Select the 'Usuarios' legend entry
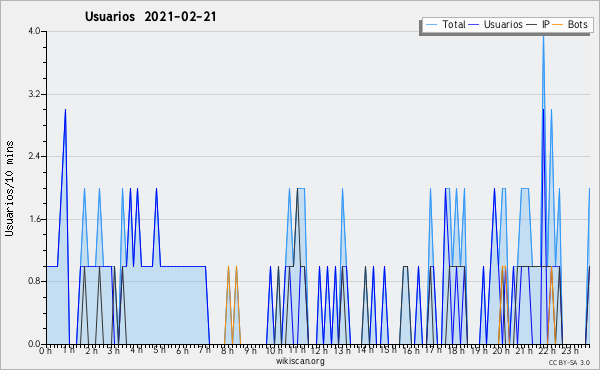The image size is (600, 370). click(503, 24)
